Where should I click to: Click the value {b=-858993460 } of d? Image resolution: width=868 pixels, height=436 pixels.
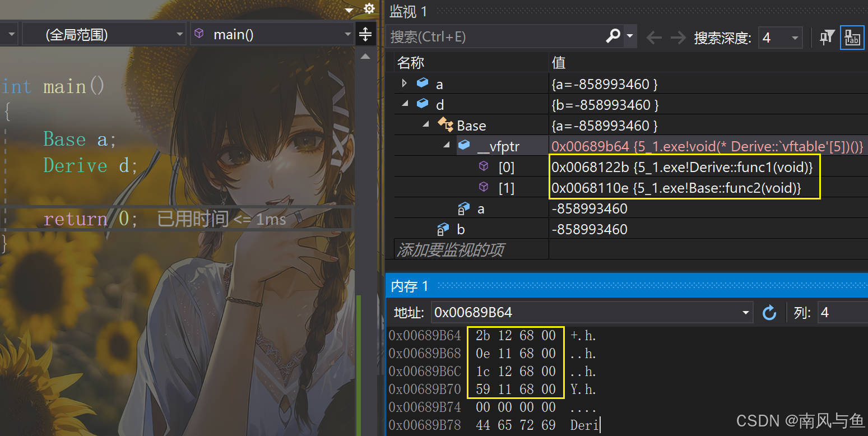tap(605, 105)
